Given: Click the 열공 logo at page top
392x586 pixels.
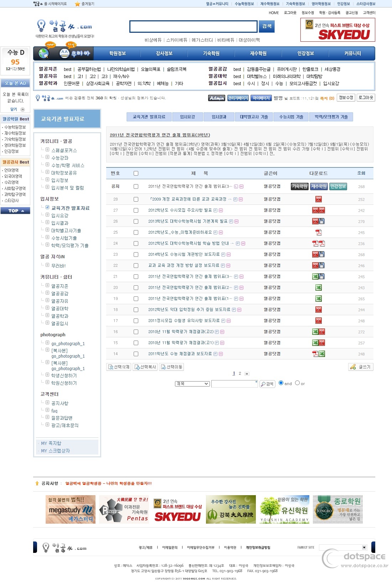Looking at the screenshot, I should 65,26.
